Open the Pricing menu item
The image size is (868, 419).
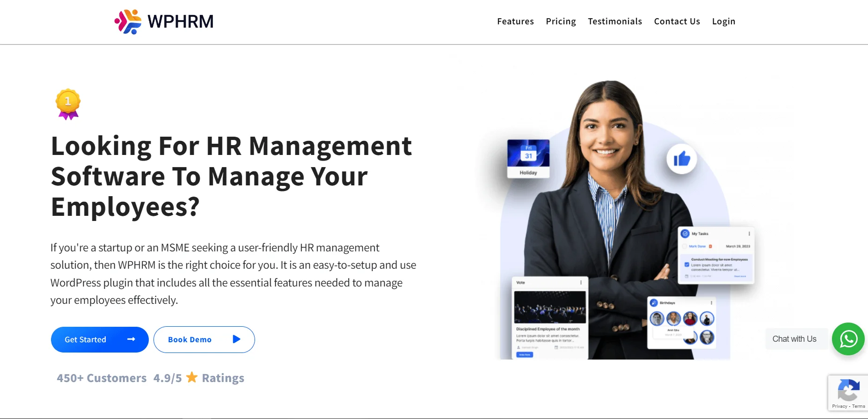[561, 22]
